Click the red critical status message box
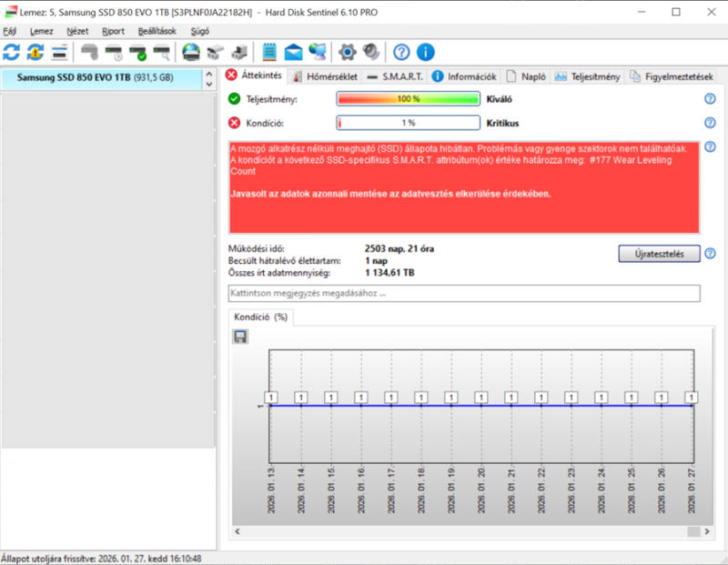 (464, 187)
